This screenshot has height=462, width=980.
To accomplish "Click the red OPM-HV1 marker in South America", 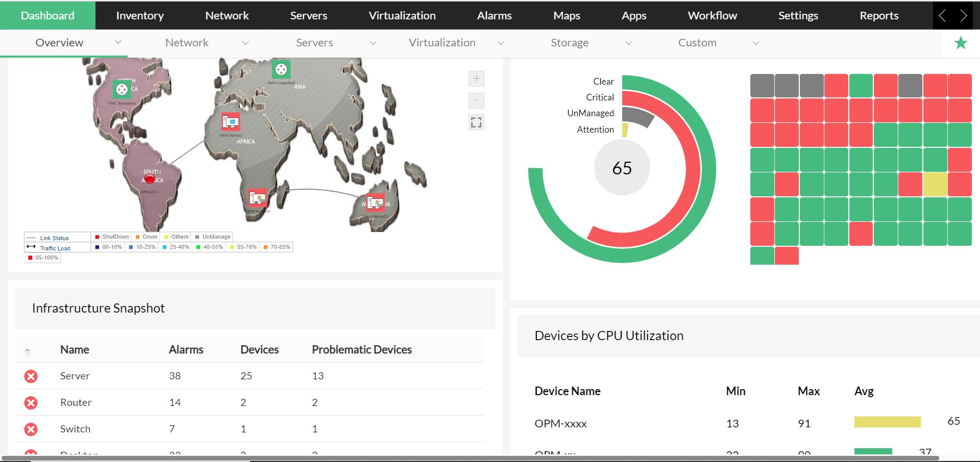I will click(150, 179).
